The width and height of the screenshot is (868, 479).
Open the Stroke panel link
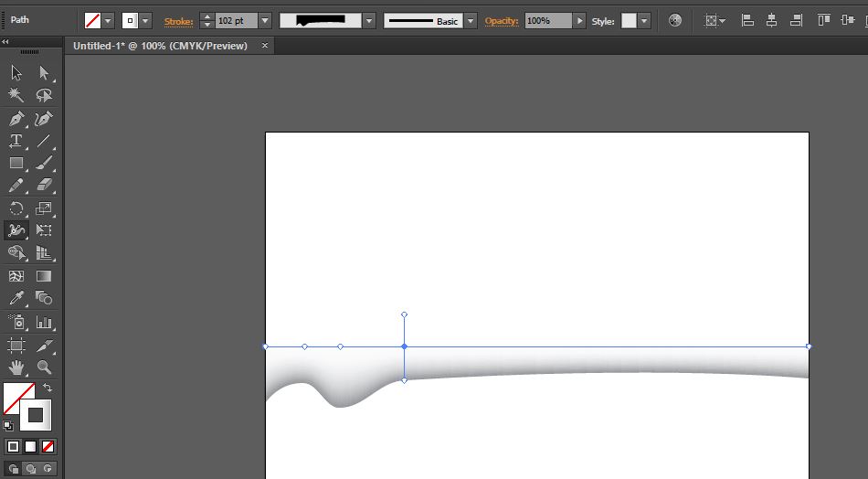[x=178, y=22]
